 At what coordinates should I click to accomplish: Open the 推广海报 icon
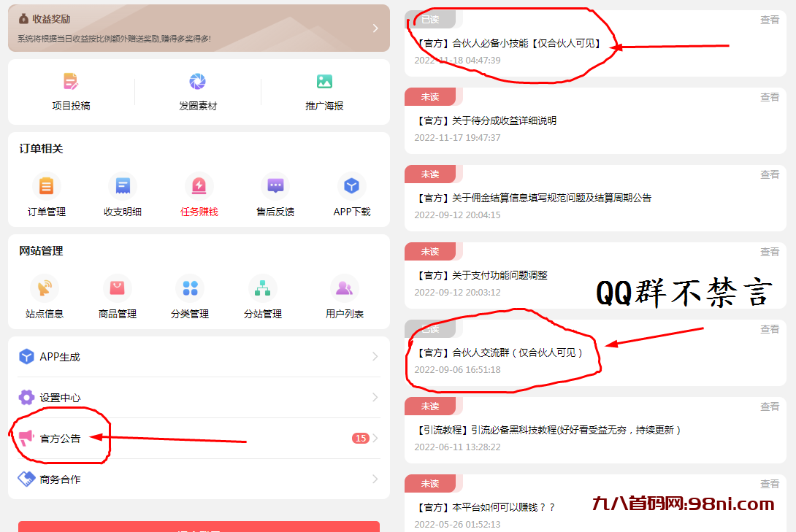(324, 82)
